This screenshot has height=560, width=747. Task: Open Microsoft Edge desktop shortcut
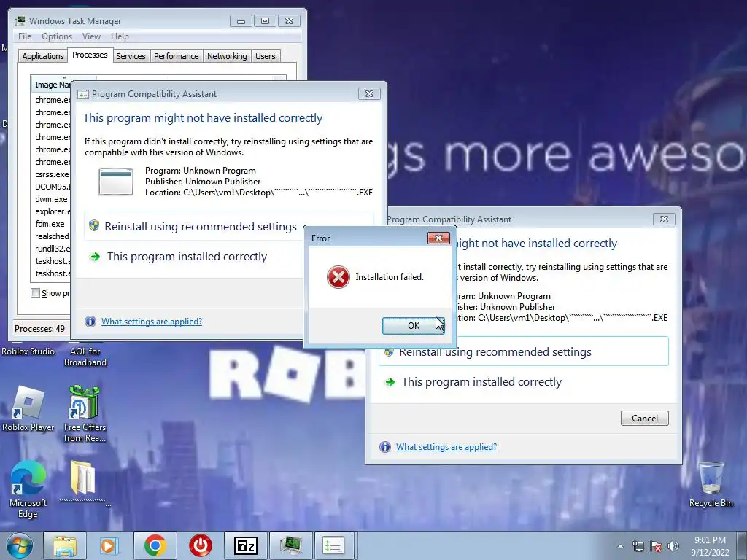coord(28,489)
